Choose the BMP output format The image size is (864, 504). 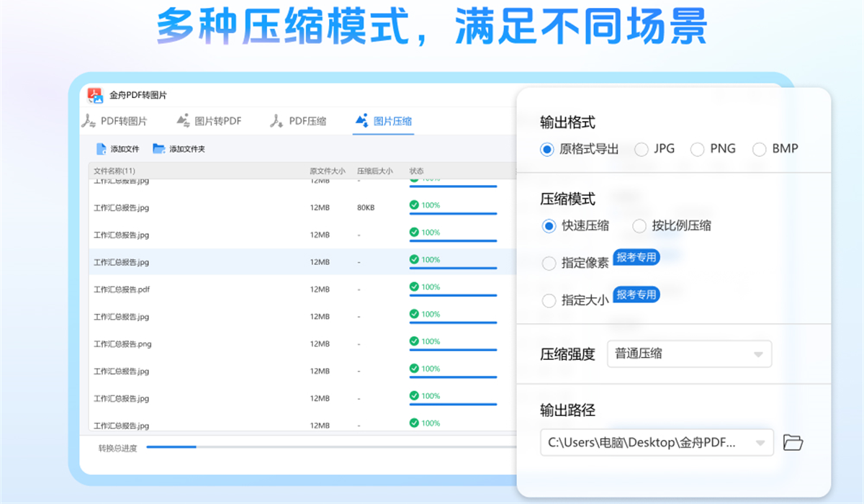(760, 149)
